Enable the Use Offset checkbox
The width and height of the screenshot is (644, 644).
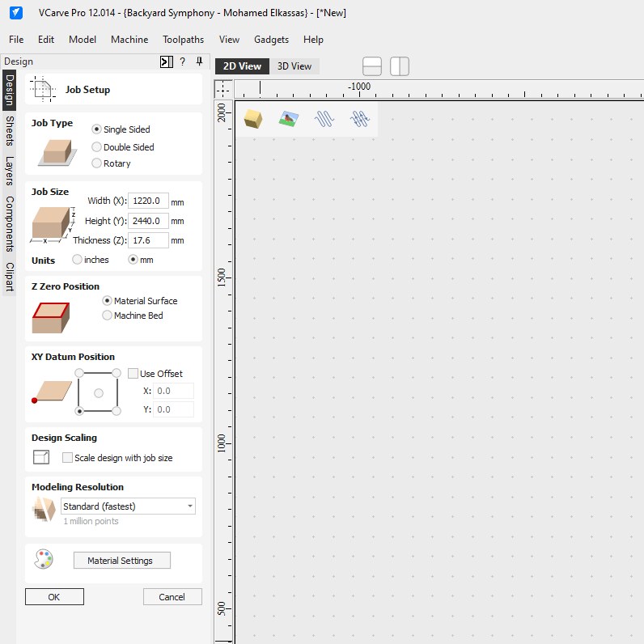click(x=133, y=373)
